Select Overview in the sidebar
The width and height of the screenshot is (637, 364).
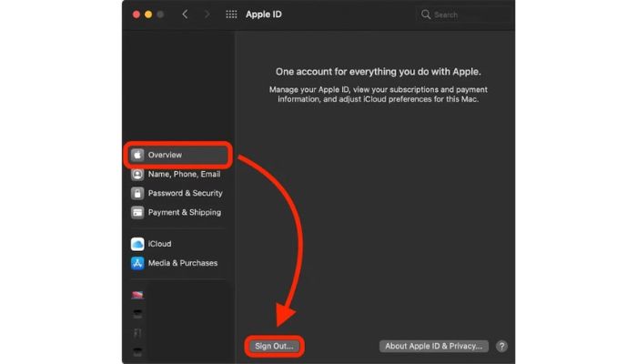(x=178, y=155)
